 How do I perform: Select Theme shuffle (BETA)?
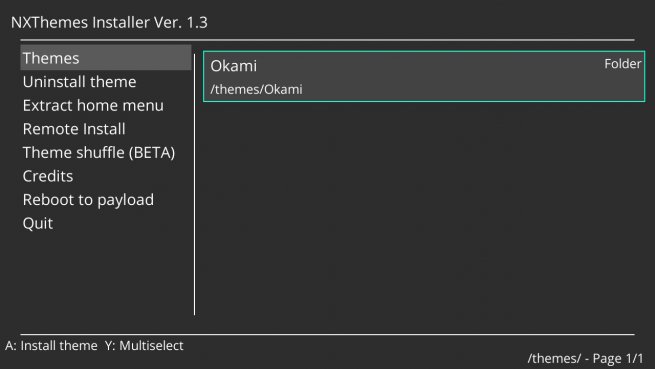(99, 153)
